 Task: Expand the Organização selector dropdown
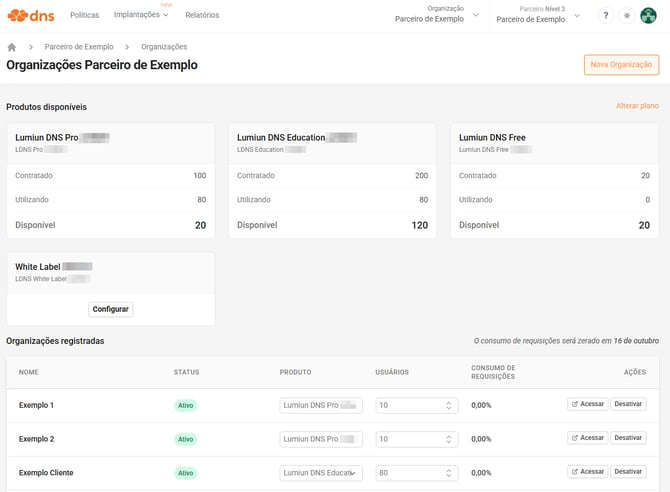436,15
